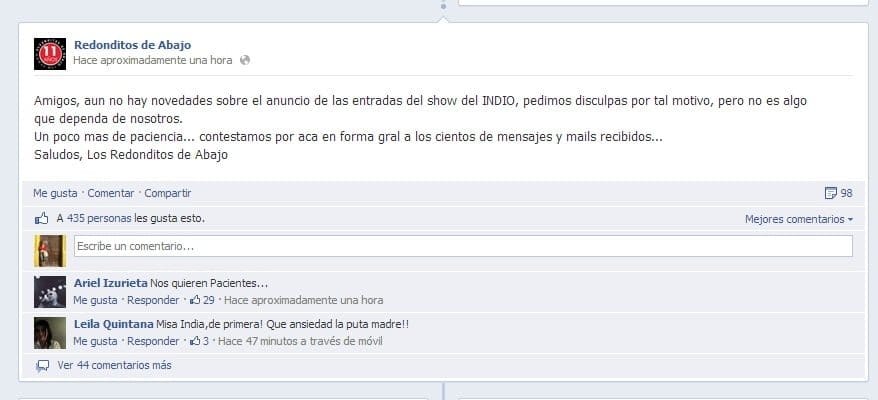Click the public globe privacy icon

(244, 61)
